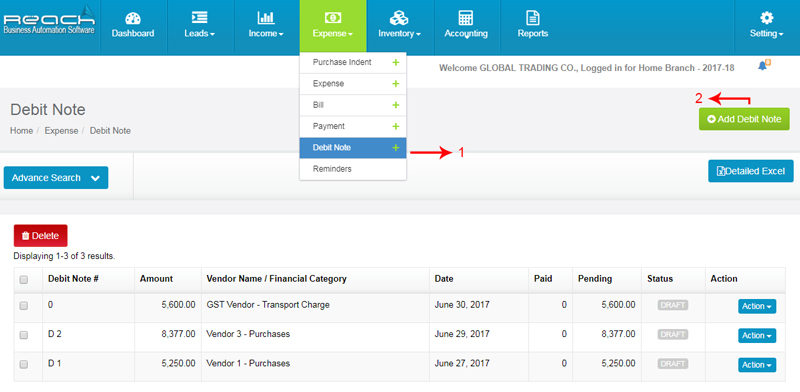The height and width of the screenshot is (392, 800).
Task: Open Accounting calculator icon
Action: [465, 18]
